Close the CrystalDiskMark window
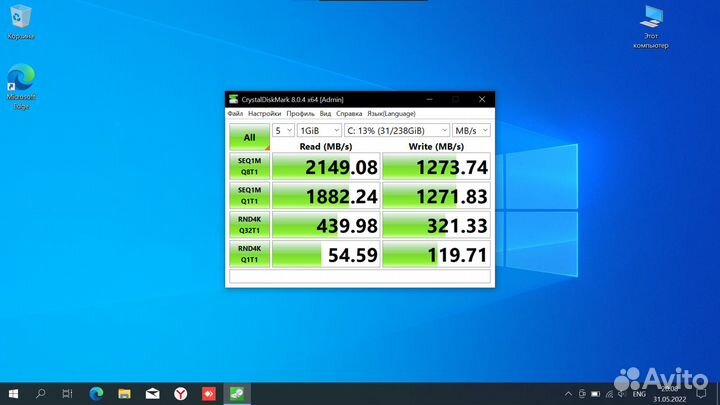720x405 pixels. point(482,99)
